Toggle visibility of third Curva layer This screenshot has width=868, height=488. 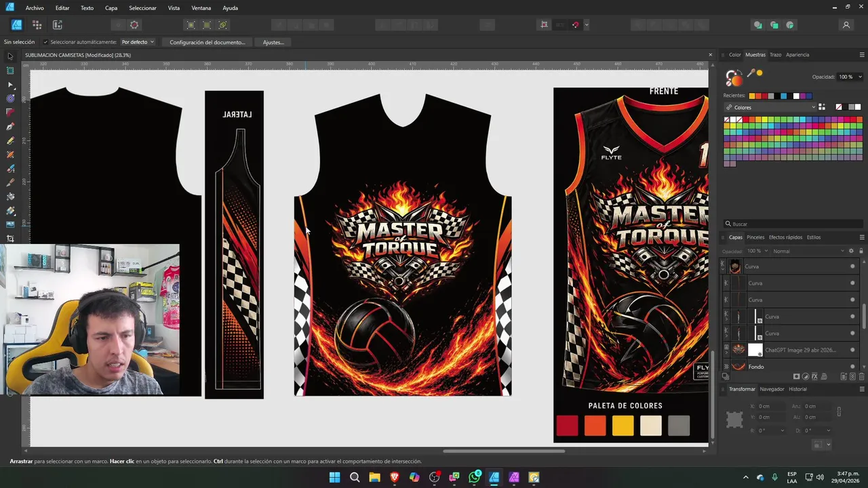click(852, 300)
